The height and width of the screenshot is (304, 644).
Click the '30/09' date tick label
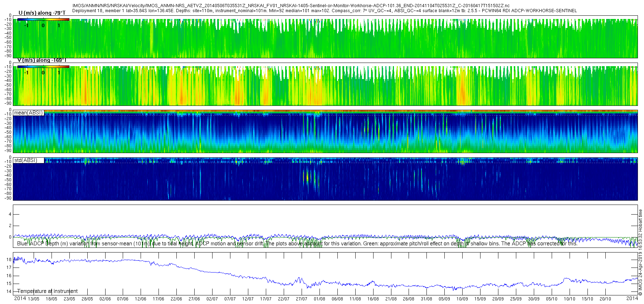(534, 299)
